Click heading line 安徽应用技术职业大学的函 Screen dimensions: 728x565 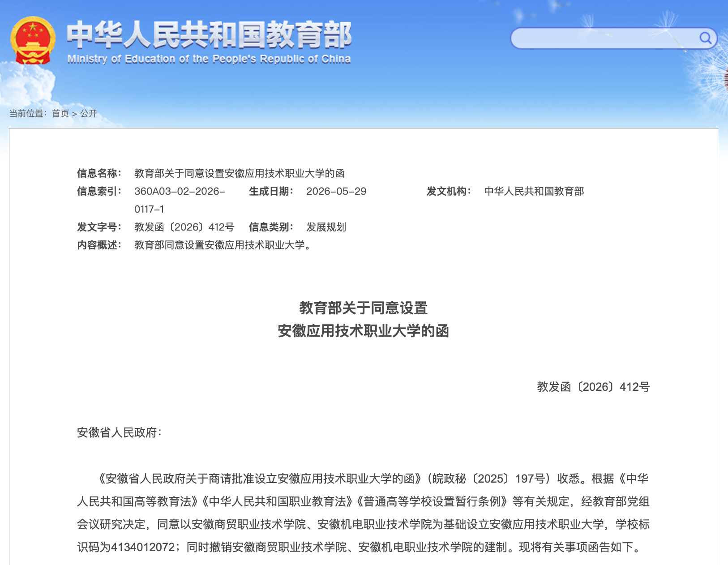point(364,331)
